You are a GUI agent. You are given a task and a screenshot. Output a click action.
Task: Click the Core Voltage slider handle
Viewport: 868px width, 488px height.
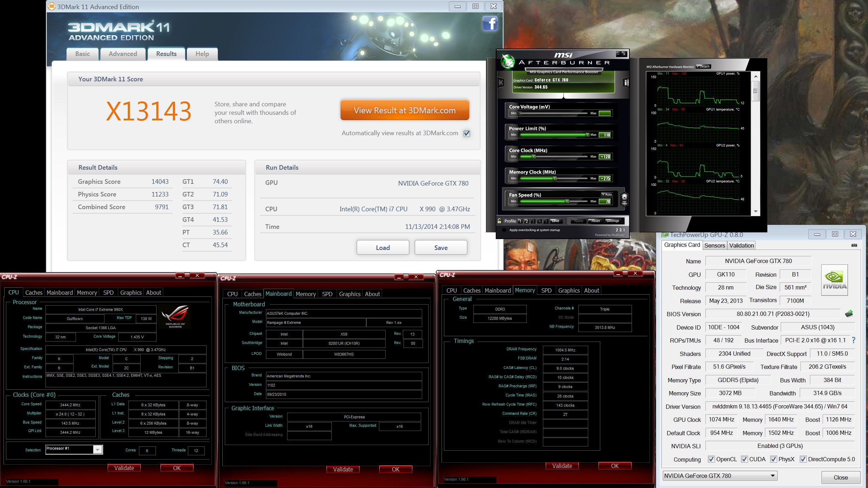click(521, 113)
